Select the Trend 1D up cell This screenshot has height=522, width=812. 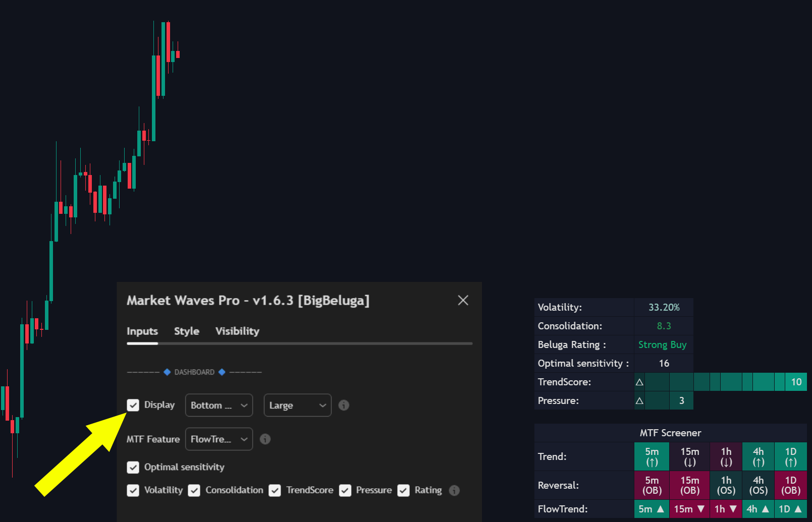point(791,456)
